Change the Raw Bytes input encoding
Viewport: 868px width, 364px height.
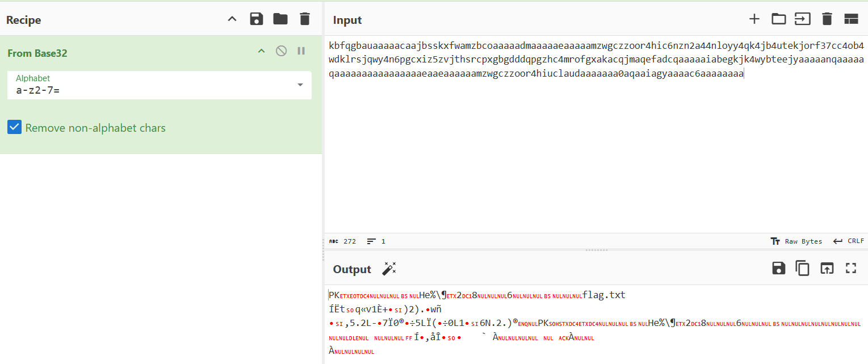(x=796, y=241)
